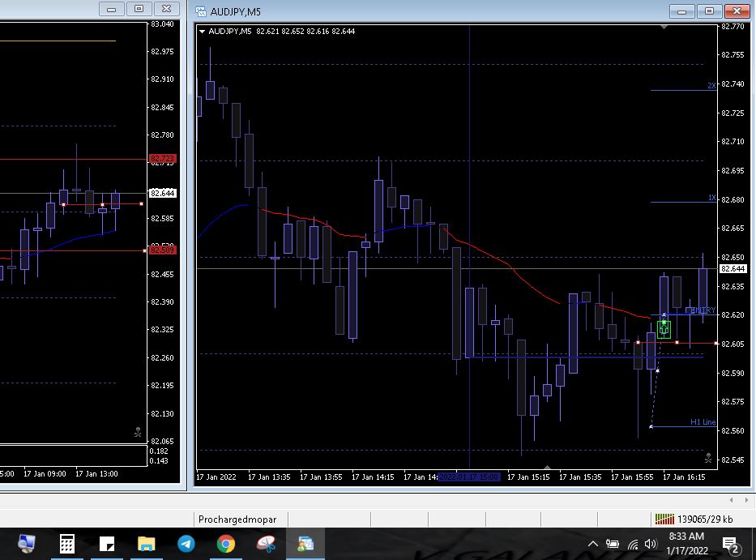Open the notification center icon
The height and width of the screenshot is (560, 756).
click(731, 545)
